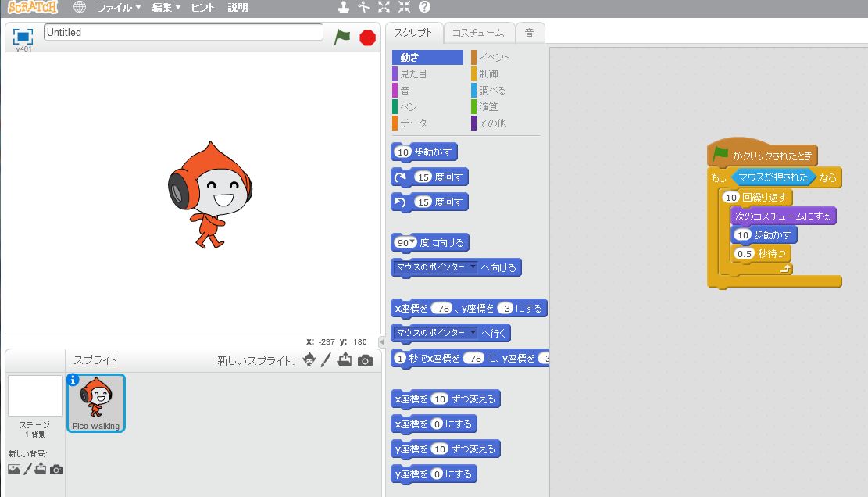Expand マウスのポインター dropdown in へ向ける block
The width and height of the screenshot is (868, 497).
[472, 267]
